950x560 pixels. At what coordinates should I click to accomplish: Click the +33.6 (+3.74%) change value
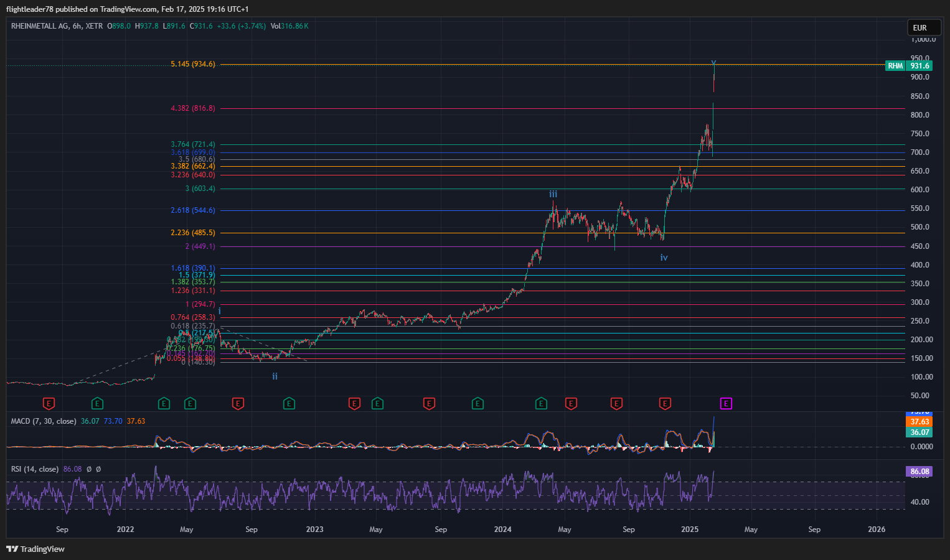coord(241,26)
